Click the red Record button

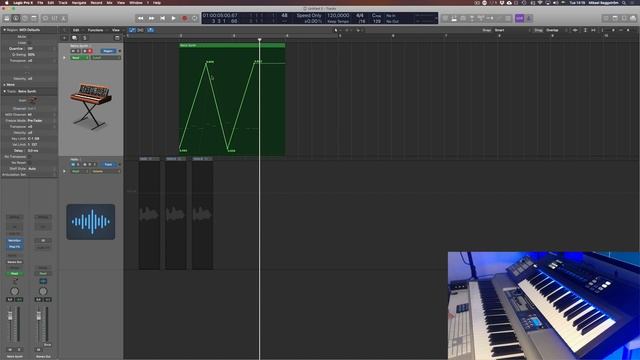coord(184,18)
